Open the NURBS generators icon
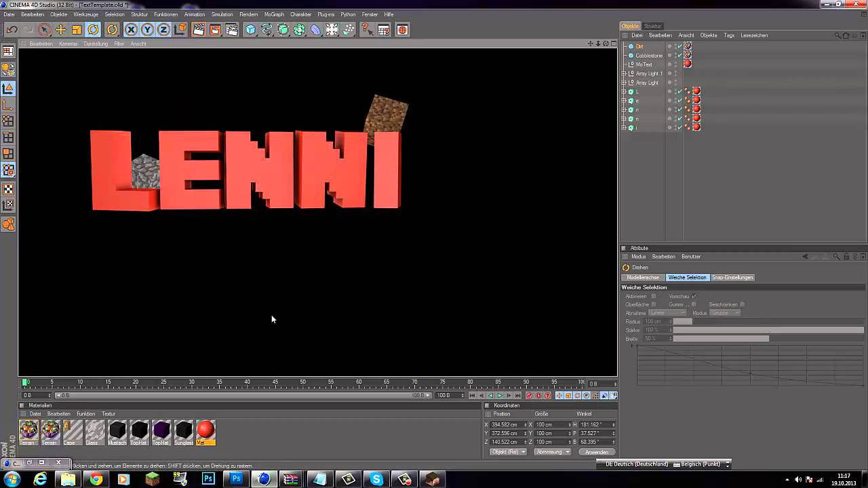This screenshot has height=488, width=868. 283,30
